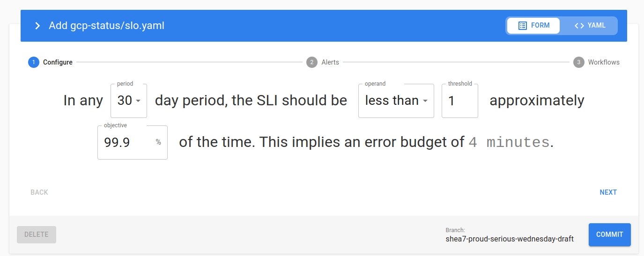This screenshot has height=256, width=644.
Task: Click the period dropdown arrow
Action: [x=138, y=101]
